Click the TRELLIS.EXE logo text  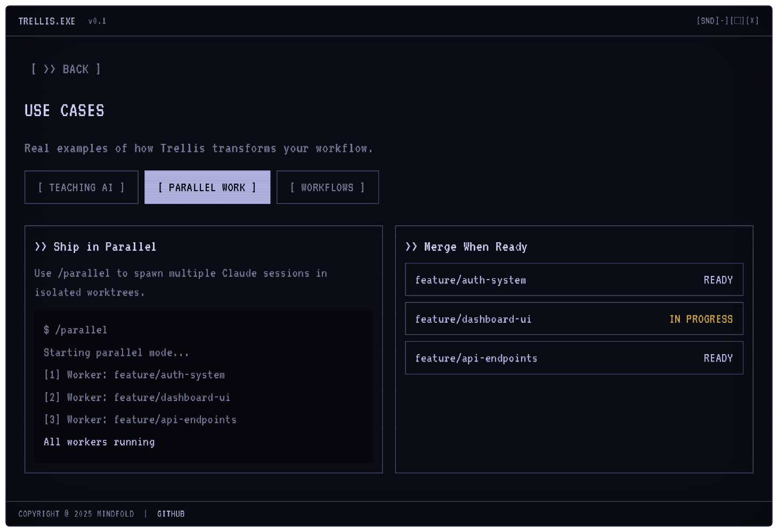(47, 21)
